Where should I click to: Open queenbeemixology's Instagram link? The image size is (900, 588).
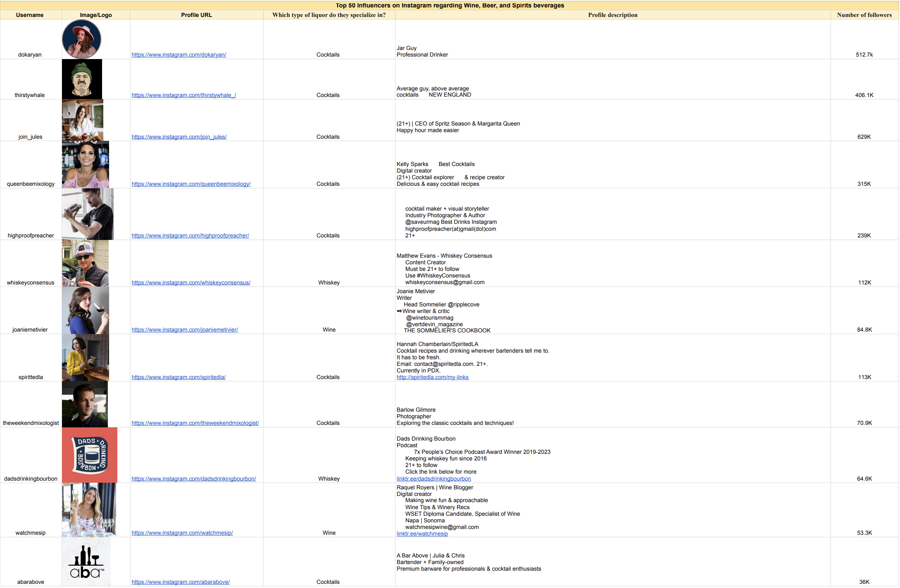point(191,184)
